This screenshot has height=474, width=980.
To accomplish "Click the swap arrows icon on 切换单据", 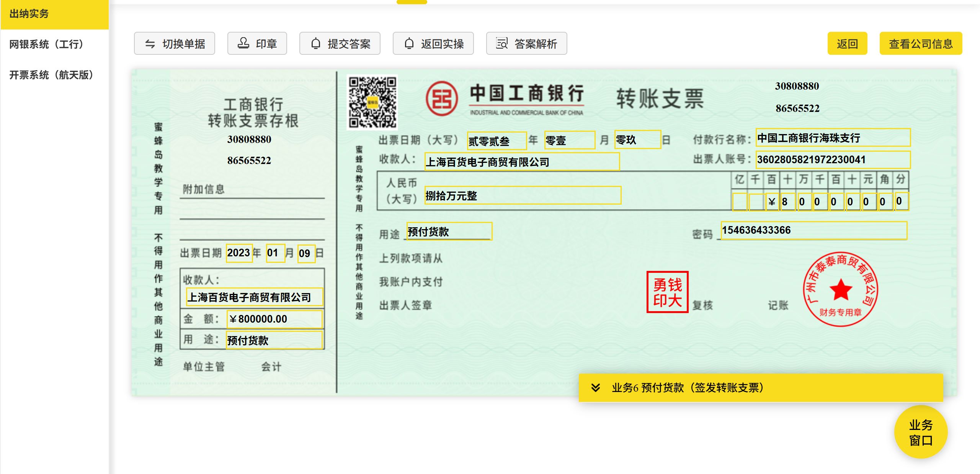I will [x=150, y=44].
